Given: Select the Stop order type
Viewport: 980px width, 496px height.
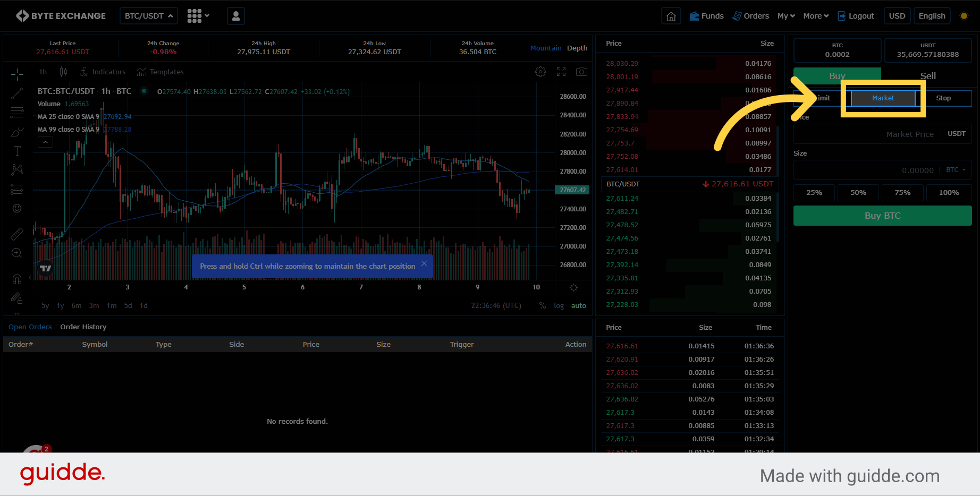Looking at the screenshot, I should (943, 98).
